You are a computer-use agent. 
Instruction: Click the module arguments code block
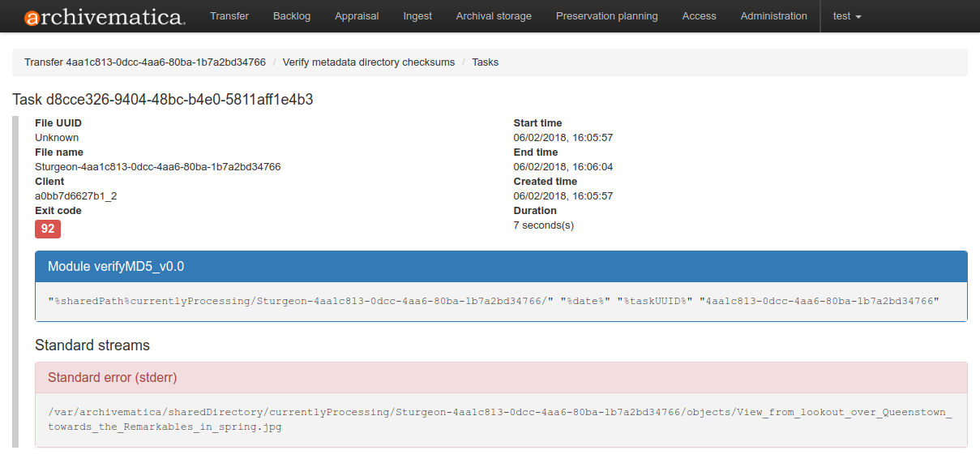point(493,301)
